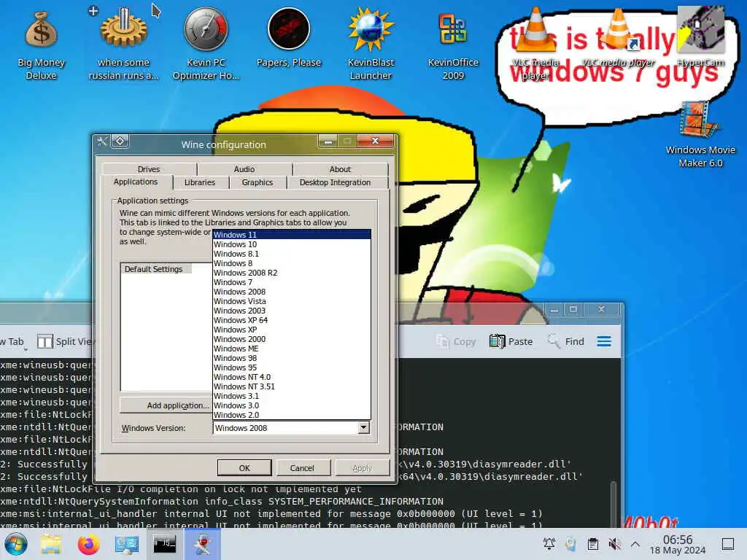Viewport: 747px width, 560px height.
Task: Click the muted volume tray icon
Action: pyautogui.click(x=614, y=544)
